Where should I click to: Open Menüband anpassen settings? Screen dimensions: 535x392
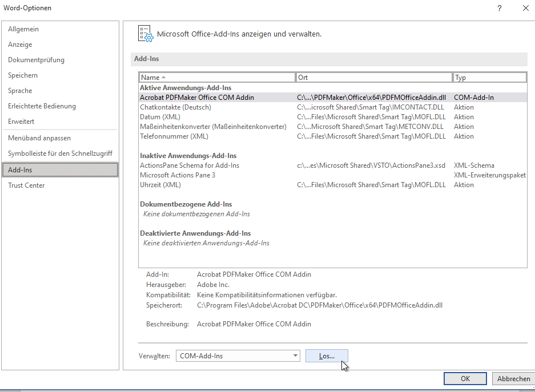pos(39,138)
